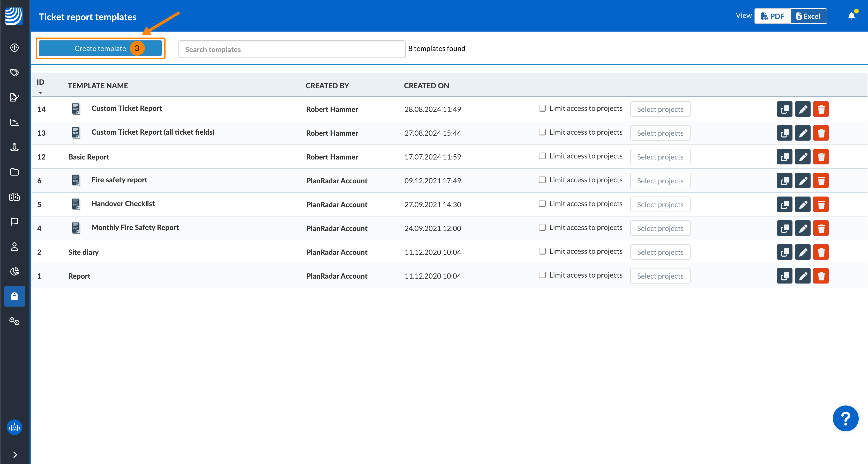Open the help question mark bubble
This screenshot has height=464, width=868.
(x=845, y=418)
